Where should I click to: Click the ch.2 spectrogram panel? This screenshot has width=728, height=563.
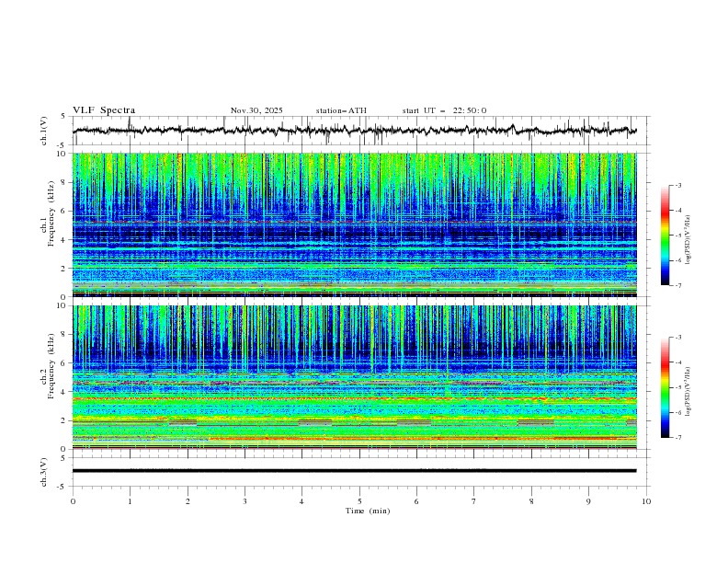(359, 376)
